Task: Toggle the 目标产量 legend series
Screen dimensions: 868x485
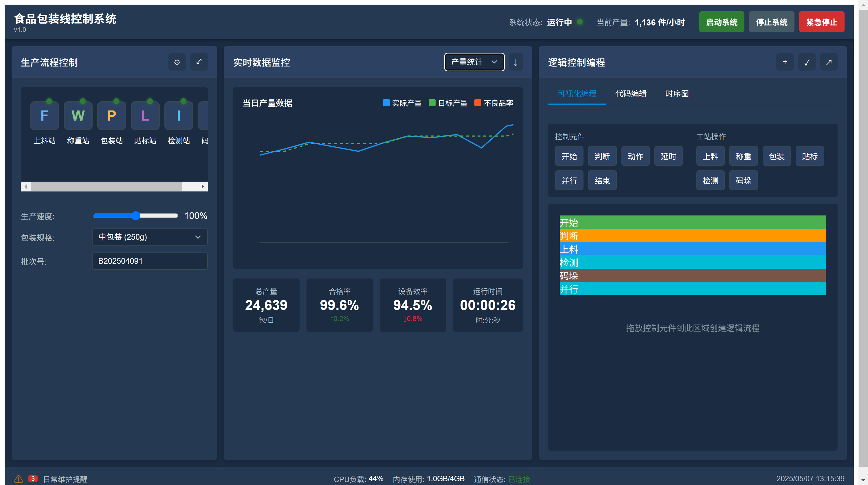Action: [448, 103]
